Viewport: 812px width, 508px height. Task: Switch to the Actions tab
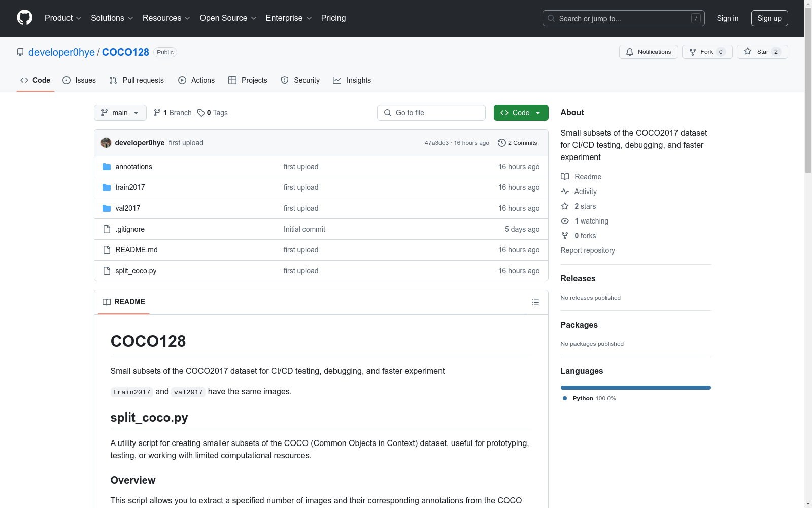(x=196, y=80)
